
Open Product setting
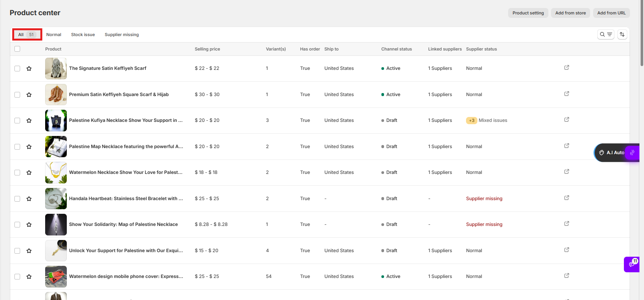click(x=528, y=13)
